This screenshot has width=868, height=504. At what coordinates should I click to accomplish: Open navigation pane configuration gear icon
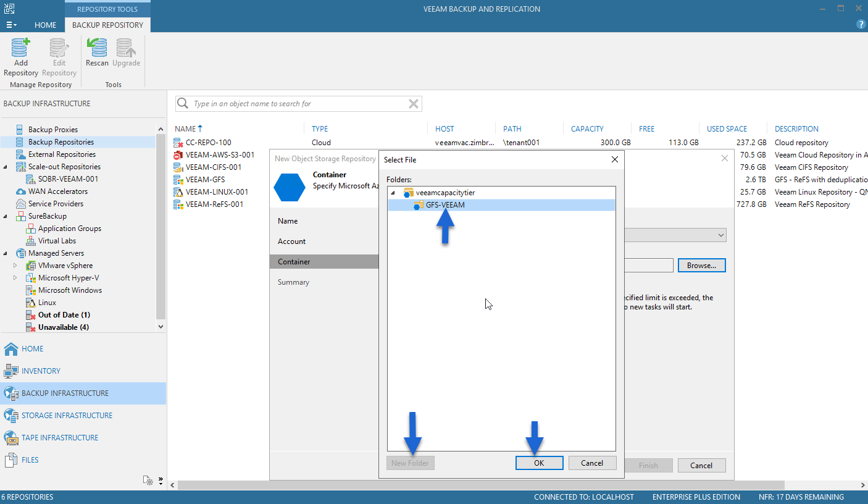click(x=148, y=480)
